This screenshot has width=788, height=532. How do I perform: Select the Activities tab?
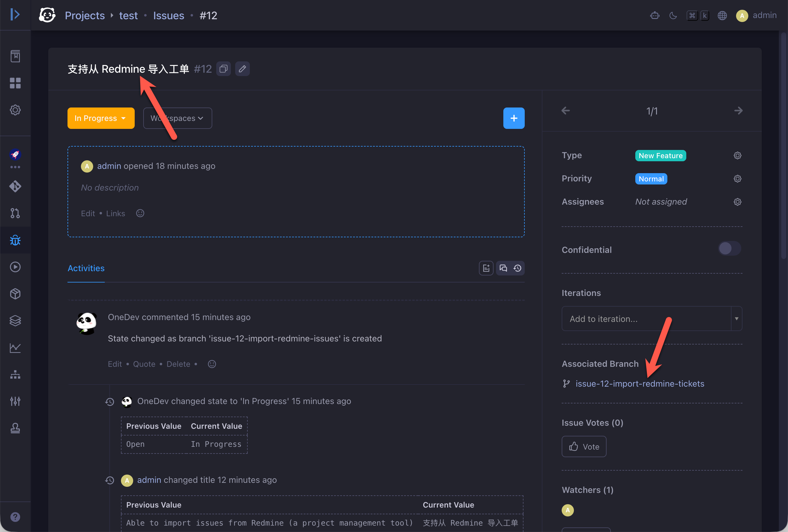86,268
